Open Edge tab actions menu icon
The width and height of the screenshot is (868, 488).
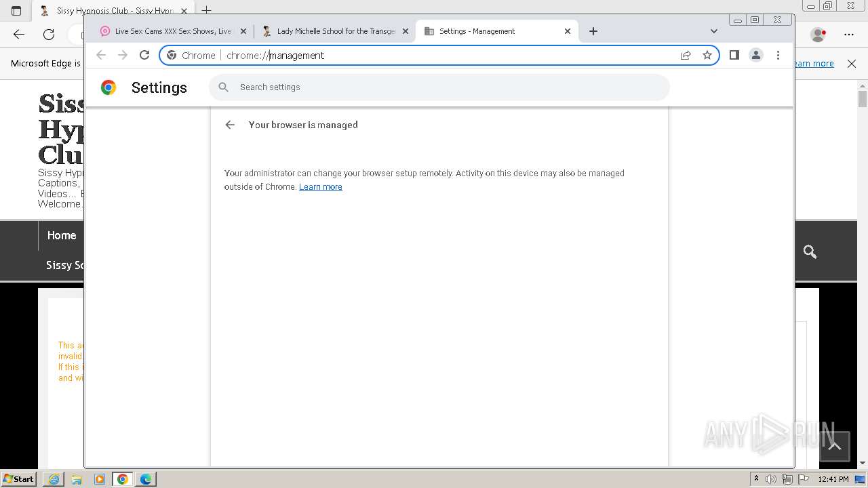click(16, 11)
